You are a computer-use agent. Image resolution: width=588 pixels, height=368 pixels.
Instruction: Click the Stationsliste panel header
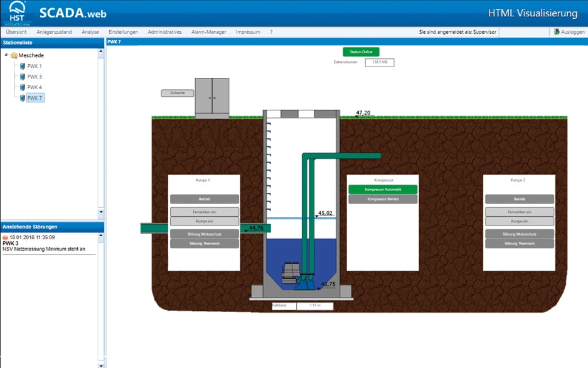point(52,43)
